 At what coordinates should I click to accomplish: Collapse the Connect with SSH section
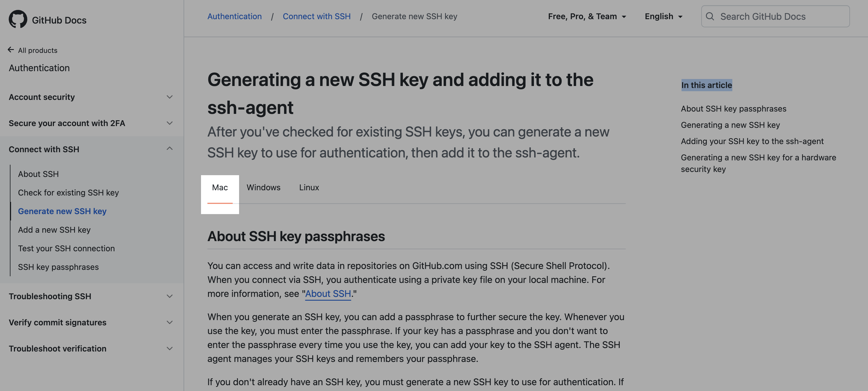(x=169, y=149)
